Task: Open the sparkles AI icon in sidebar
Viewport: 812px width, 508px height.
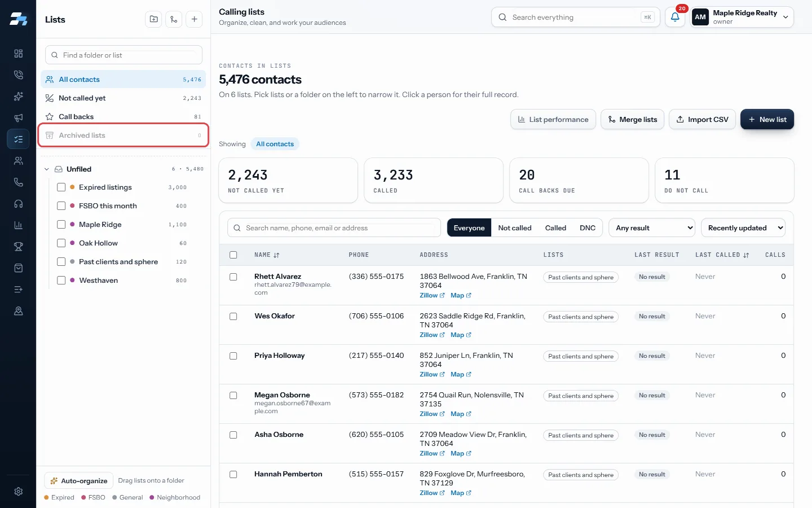Action: (x=18, y=97)
